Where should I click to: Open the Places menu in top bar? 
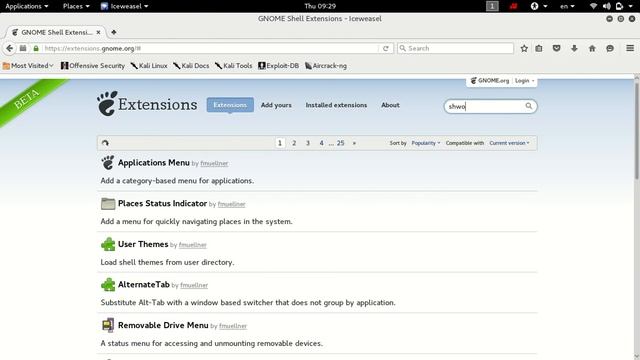76,6
